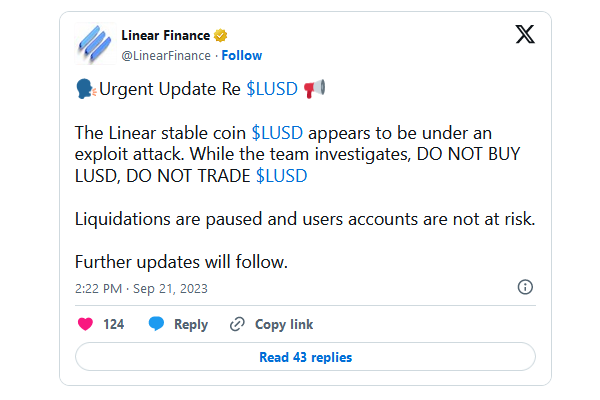
Task: Click the info circle icon
Action: click(525, 287)
